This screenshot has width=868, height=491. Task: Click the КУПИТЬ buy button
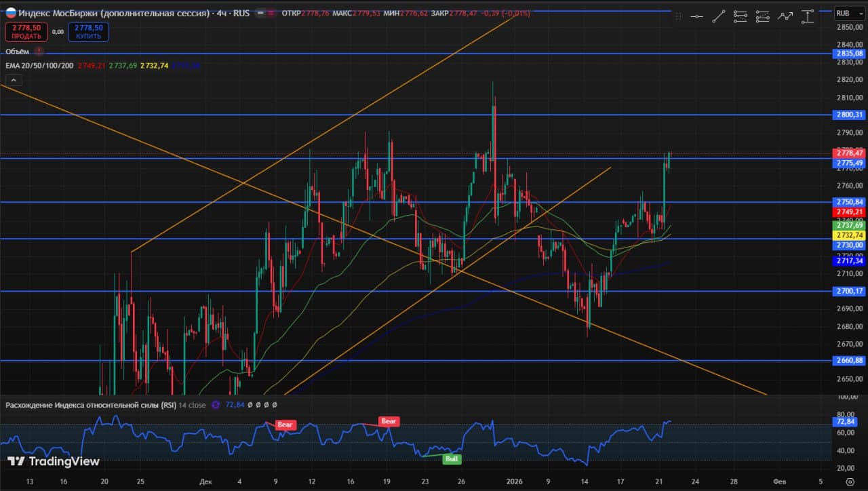pos(88,32)
